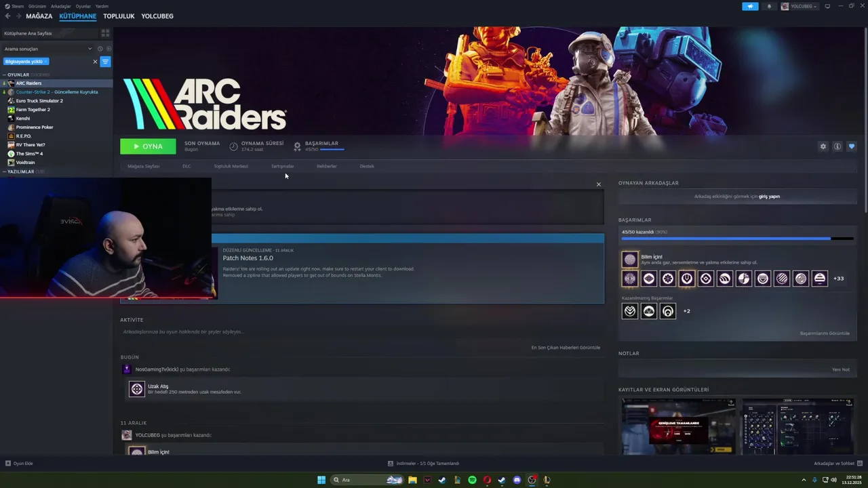This screenshot has width=868, height=488.
Task: Go to MAĞAZA tab
Action: tap(39, 16)
